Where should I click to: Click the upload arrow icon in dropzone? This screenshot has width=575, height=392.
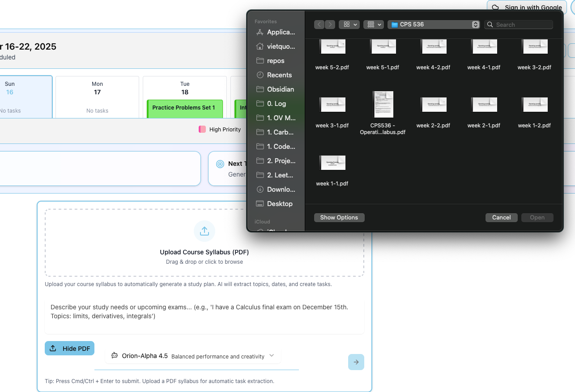[x=204, y=231]
